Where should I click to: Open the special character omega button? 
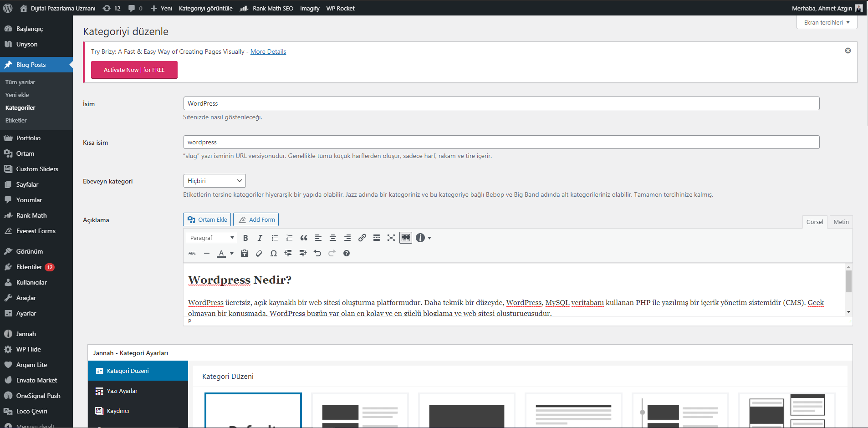[x=274, y=253]
